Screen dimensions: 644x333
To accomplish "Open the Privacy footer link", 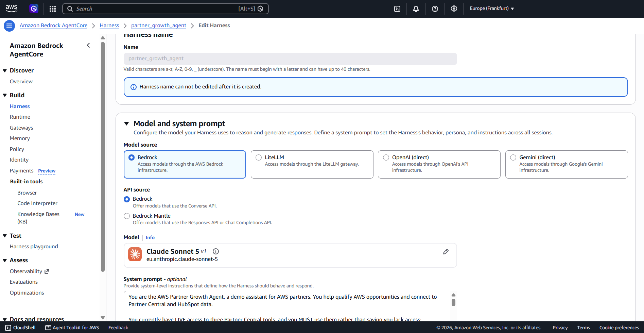I will point(560,328).
